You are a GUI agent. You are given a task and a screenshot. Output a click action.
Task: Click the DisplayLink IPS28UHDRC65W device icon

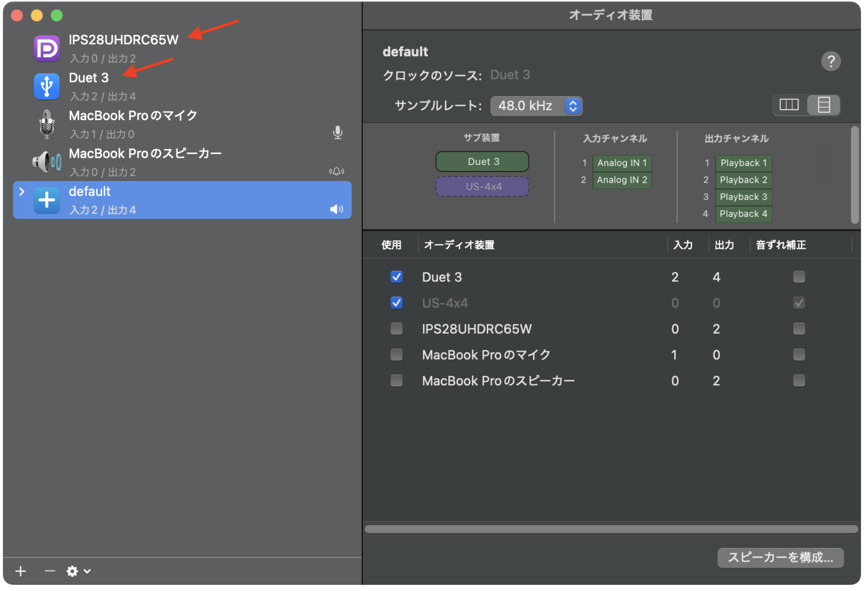46,49
